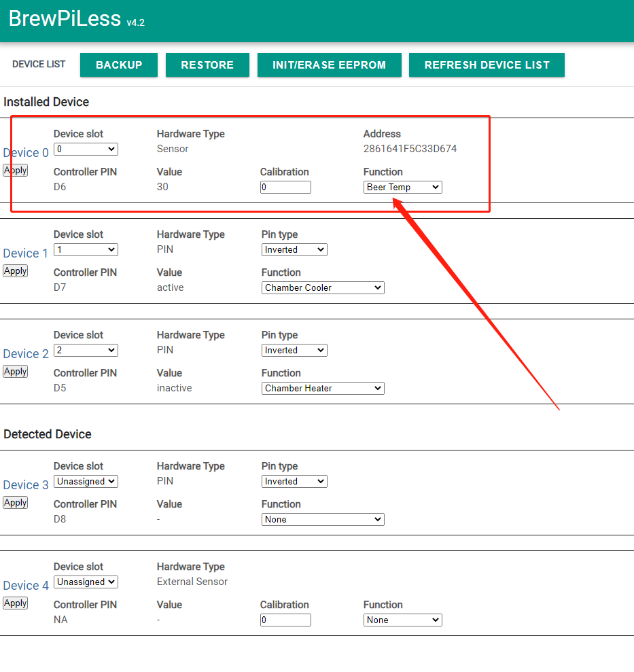The image size is (634, 672).
Task: Open Device 3 Pin type Inverted dropdown
Action: coord(294,481)
